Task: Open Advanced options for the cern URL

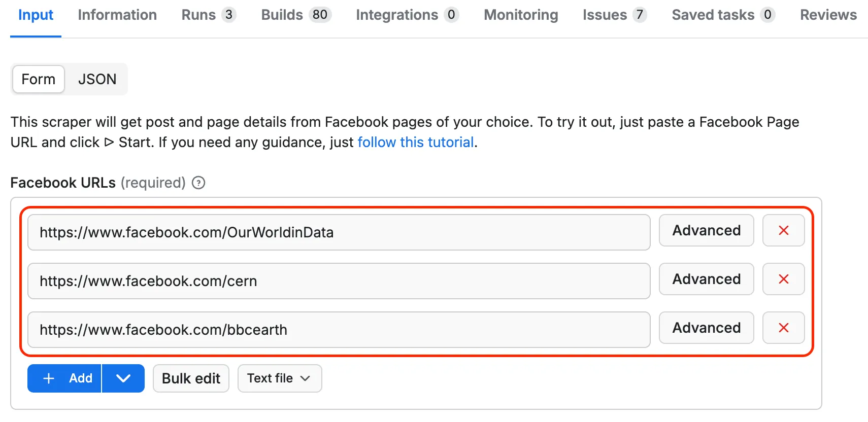Action: tap(706, 279)
